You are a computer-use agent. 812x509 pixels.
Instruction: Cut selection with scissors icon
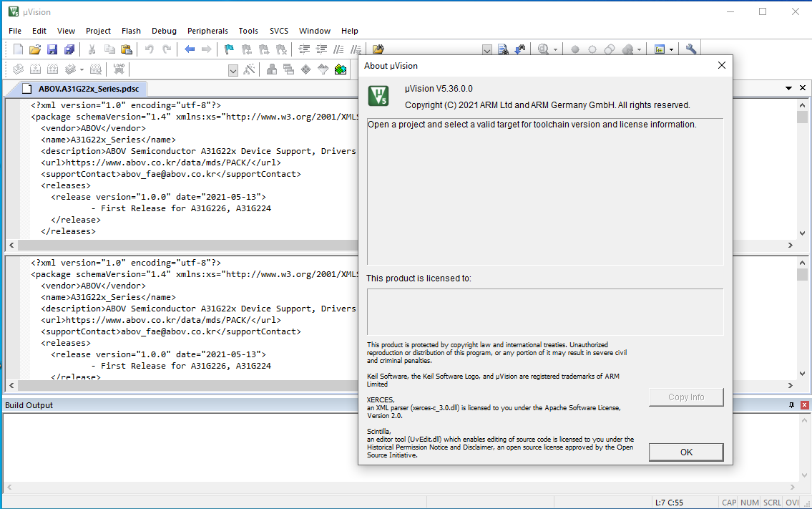pyautogui.click(x=92, y=49)
